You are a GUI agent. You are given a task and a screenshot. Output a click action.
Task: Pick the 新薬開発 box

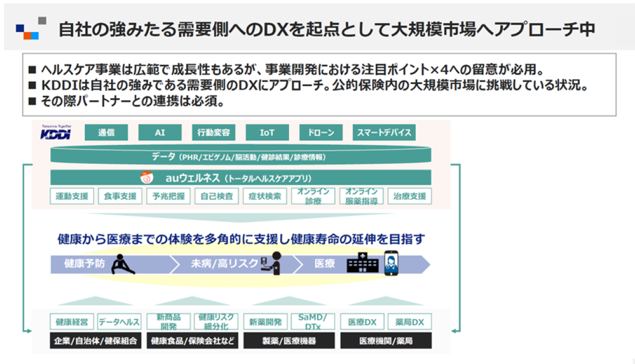(265, 322)
